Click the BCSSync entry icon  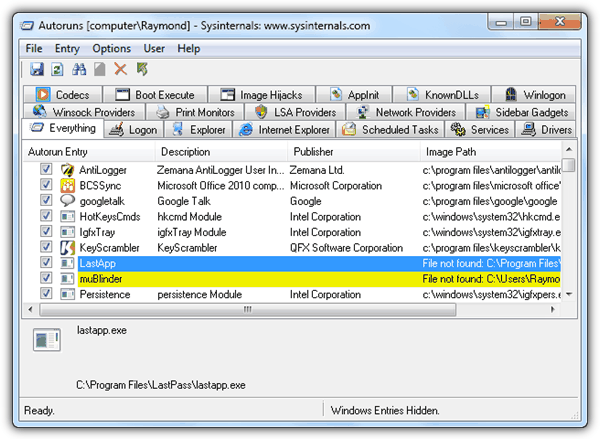click(x=68, y=186)
